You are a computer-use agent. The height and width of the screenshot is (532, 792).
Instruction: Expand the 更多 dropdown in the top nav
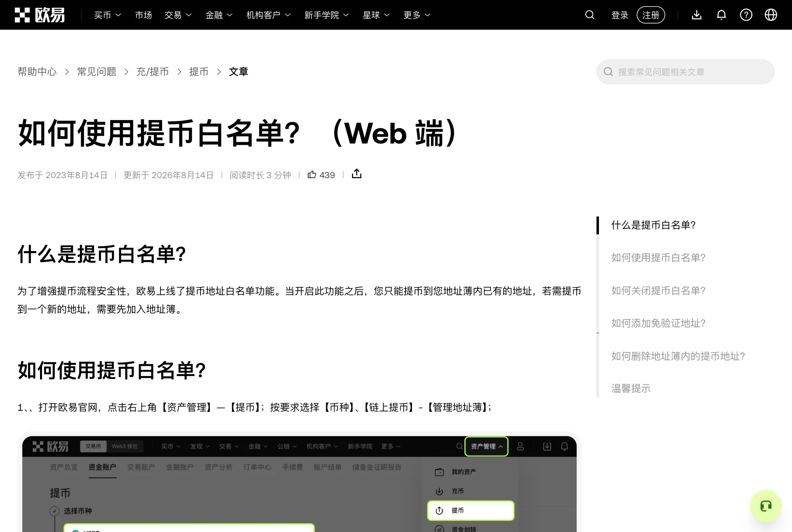(x=417, y=15)
